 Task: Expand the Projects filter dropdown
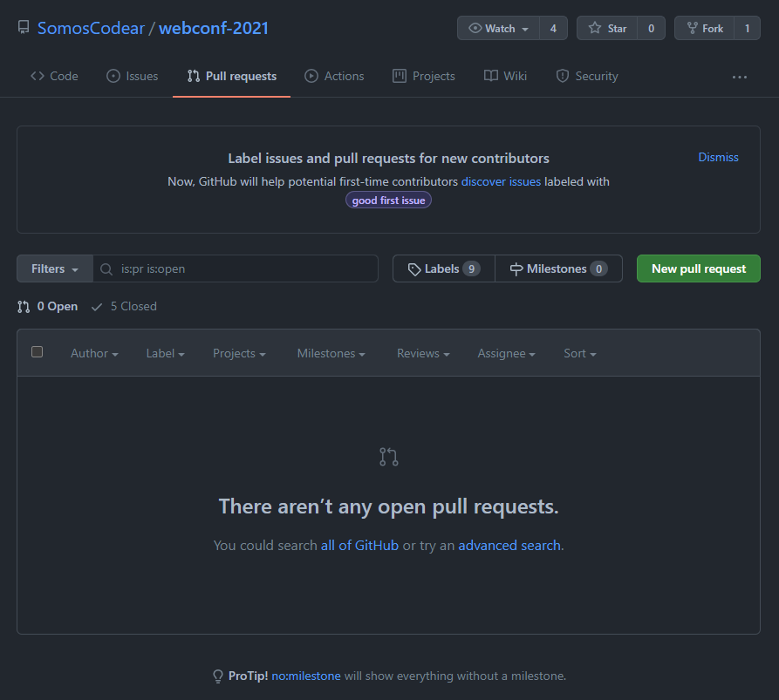click(x=240, y=353)
